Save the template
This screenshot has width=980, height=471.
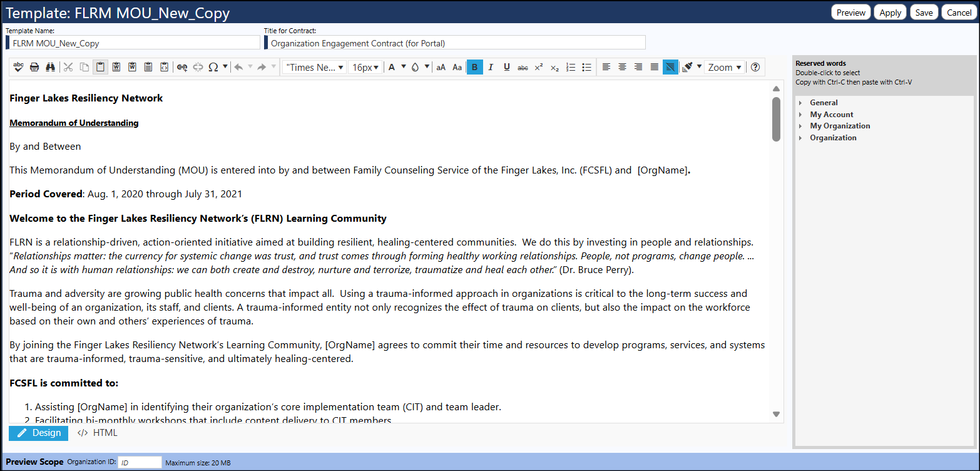coord(924,13)
